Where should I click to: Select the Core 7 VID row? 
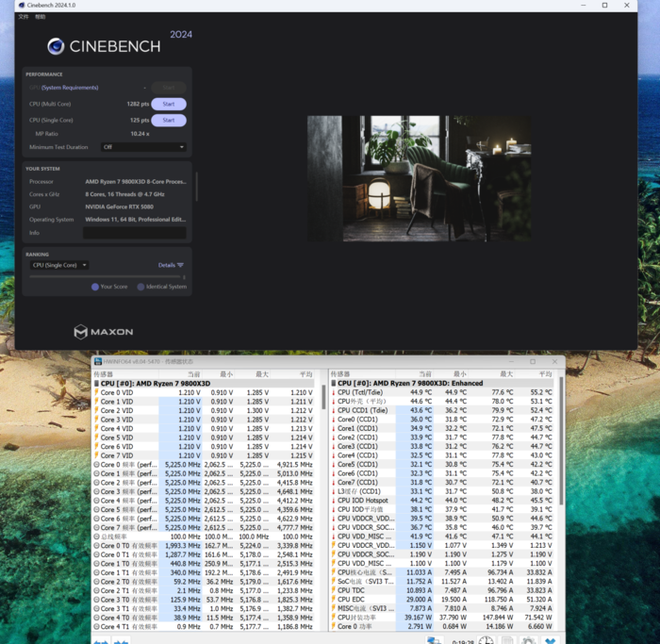point(204,455)
